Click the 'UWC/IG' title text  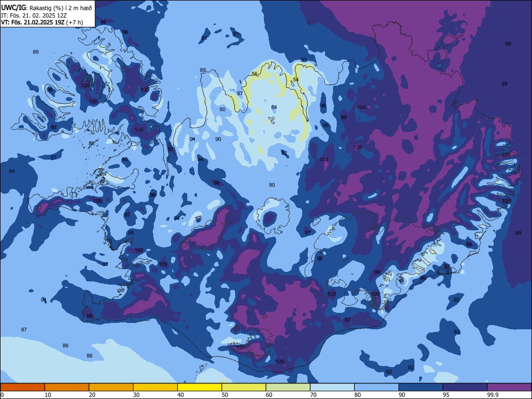point(13,8)
